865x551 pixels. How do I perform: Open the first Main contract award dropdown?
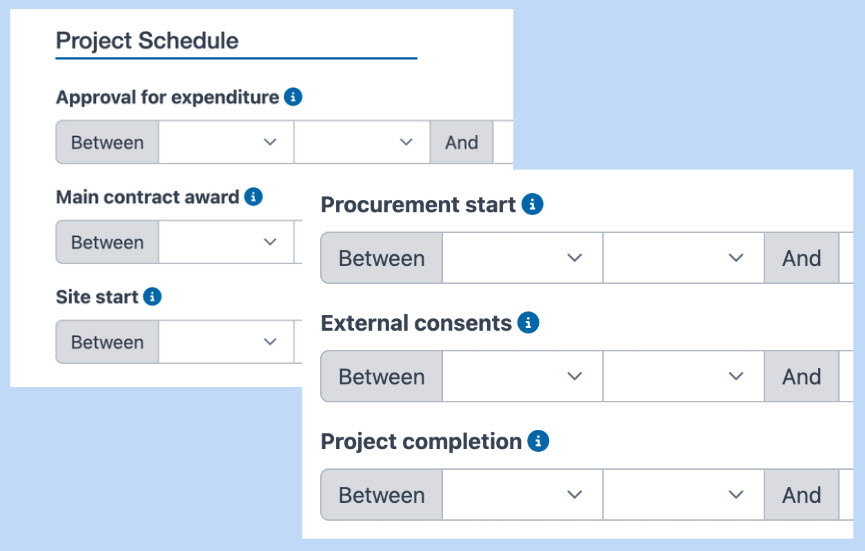click(x=226, y=243)
